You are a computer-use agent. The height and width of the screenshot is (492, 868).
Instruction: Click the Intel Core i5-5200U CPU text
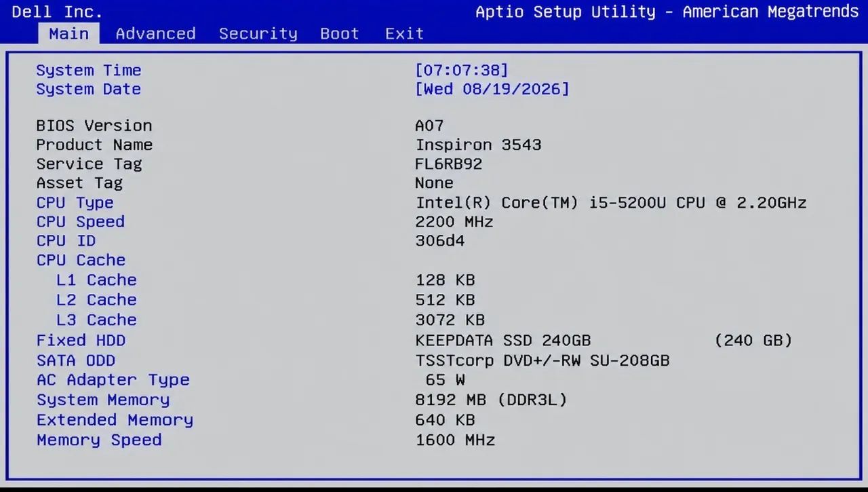point(611,202)
